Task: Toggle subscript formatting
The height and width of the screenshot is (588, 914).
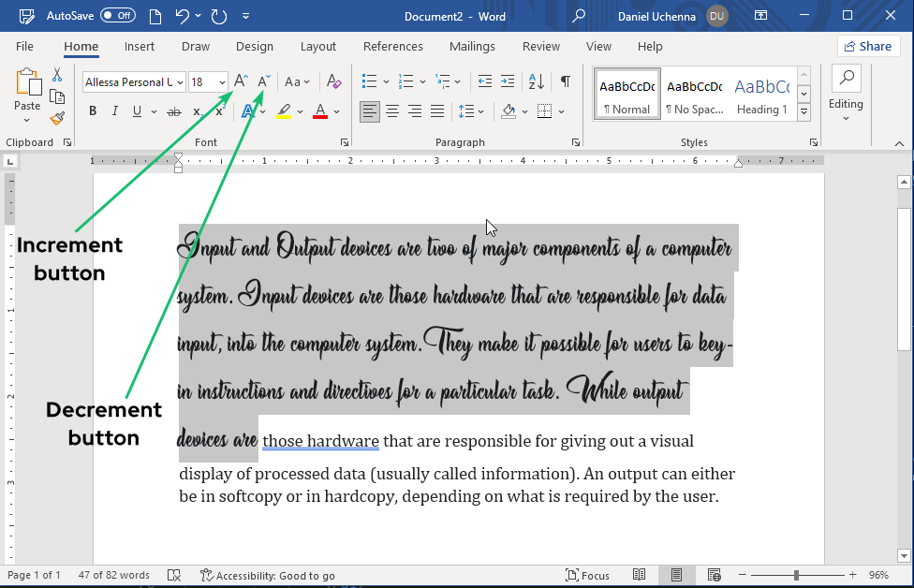Action: tap(197, 110)
